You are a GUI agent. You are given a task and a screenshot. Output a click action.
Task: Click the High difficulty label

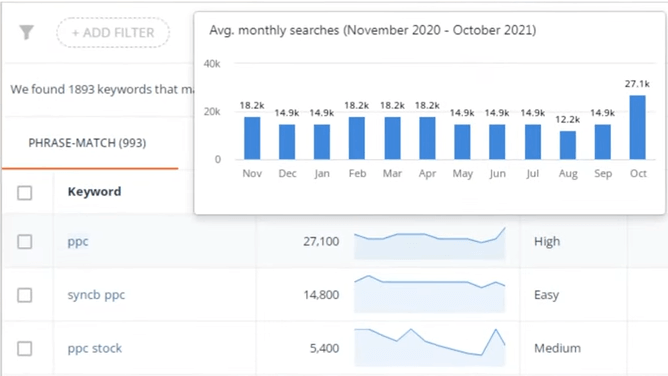(547, 241)
